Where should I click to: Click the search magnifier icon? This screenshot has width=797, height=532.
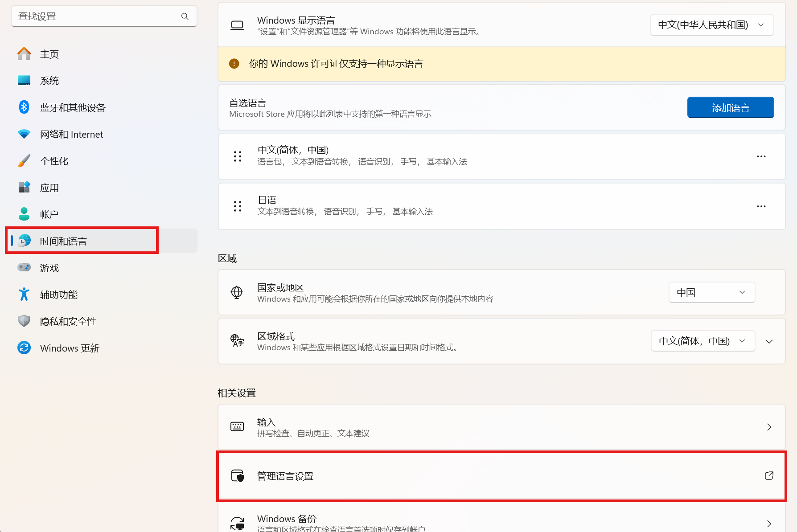[x=185, y=16]
